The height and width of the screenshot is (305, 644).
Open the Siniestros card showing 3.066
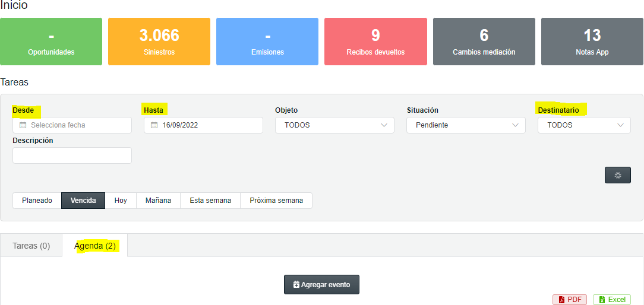point(159,42)
